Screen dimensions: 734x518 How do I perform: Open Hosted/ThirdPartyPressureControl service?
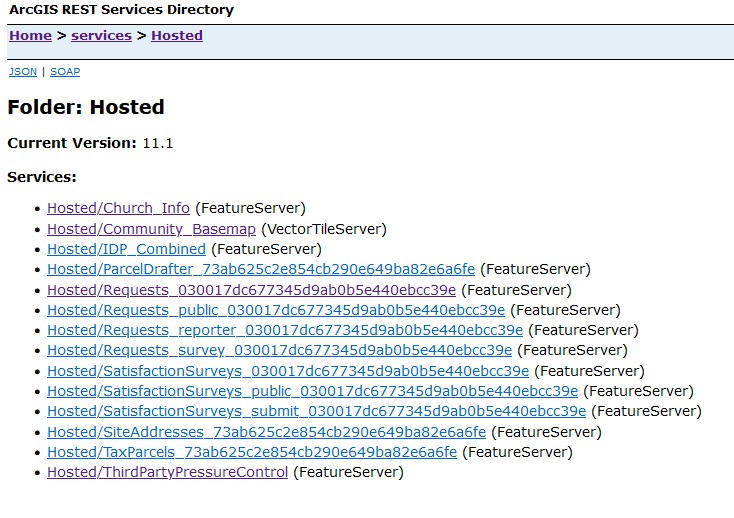167,472
